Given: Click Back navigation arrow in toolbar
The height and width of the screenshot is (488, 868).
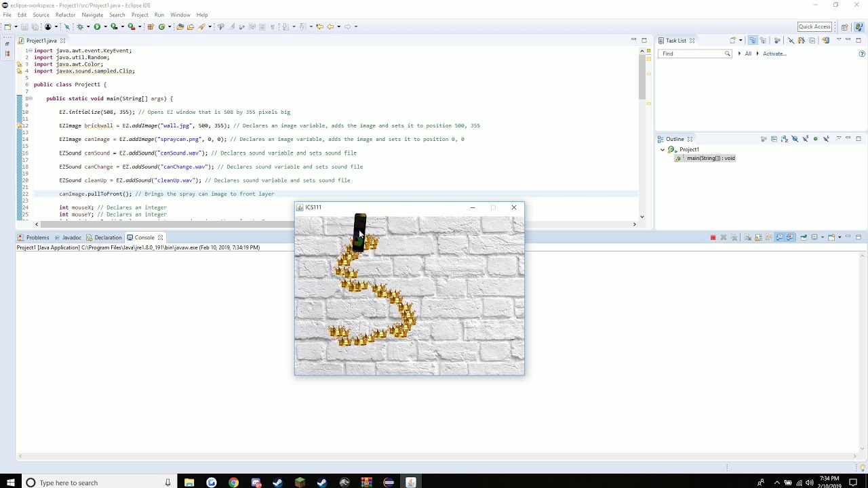Looking at the screenshot, I should pyautogui.click(x=331, y=26).
